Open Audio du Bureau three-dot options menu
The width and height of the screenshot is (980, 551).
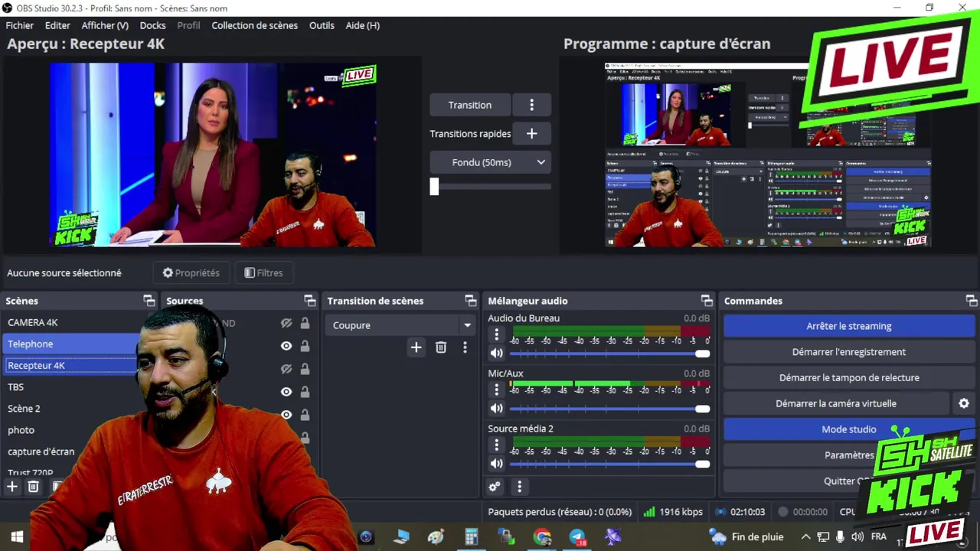496,334
